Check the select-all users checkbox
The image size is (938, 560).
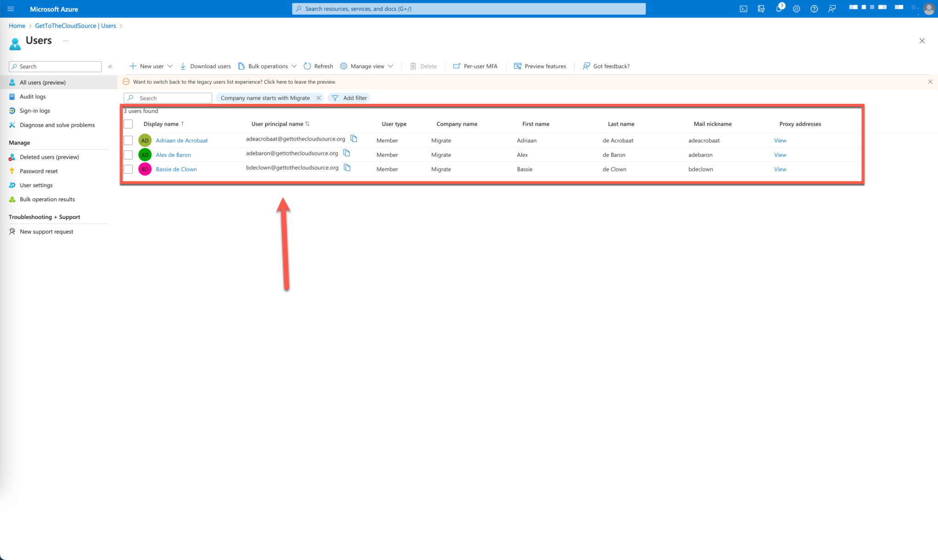128,124
